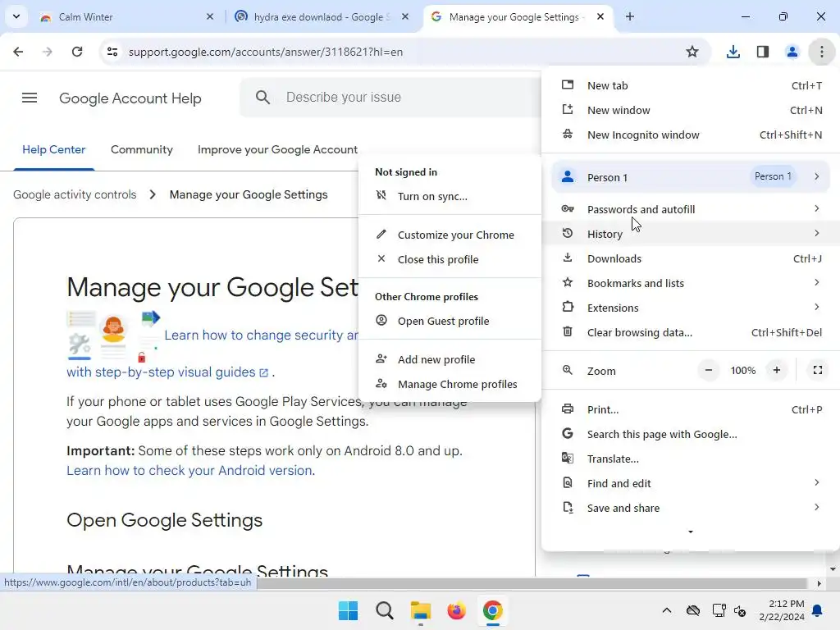Open the hamburger menu in Google Account Help
840x630 pixels.
pyautogui.click(x=30, y=98)
